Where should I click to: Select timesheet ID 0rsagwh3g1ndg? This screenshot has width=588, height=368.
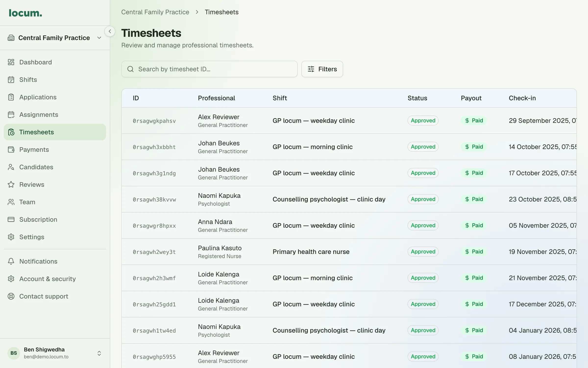[x=154, y=173]
